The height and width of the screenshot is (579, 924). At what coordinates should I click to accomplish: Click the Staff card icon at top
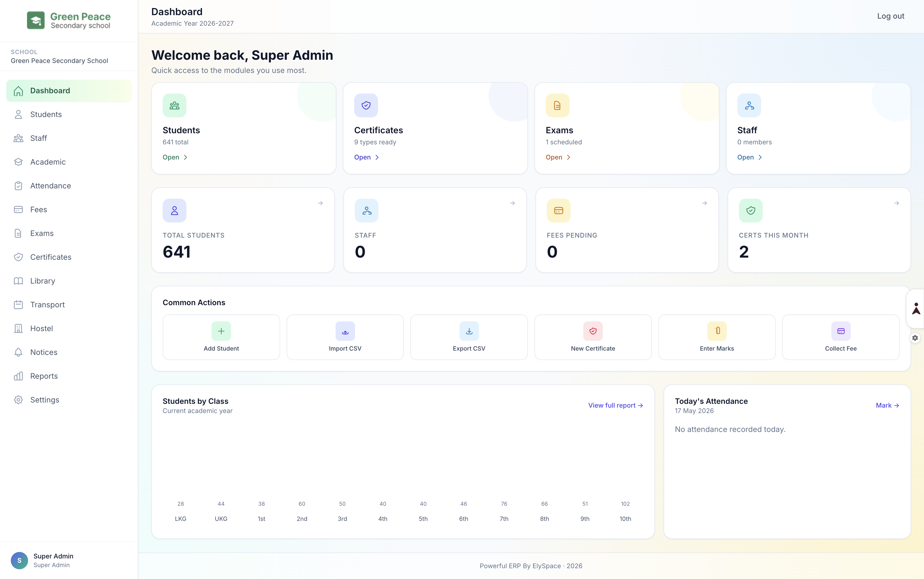click(x=749, y=105)
